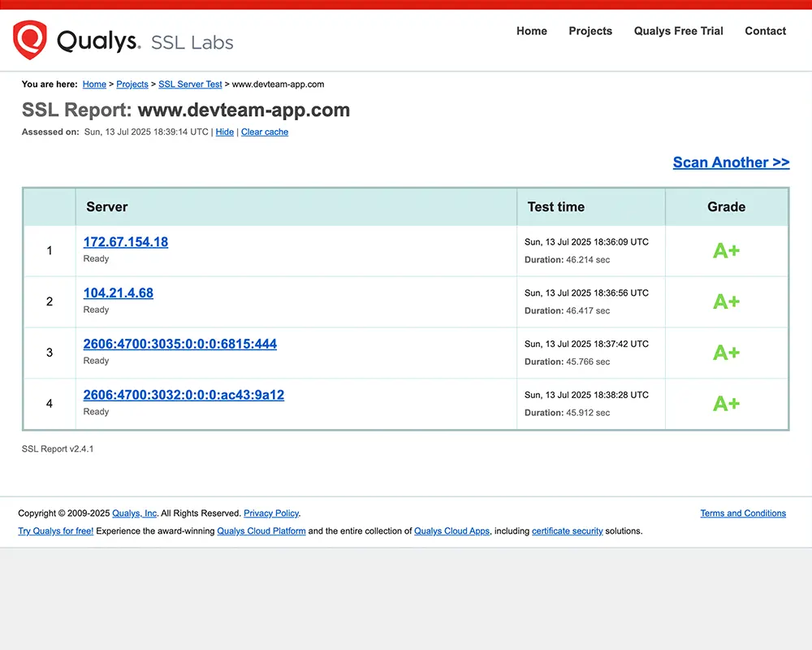The image size is (812, 650).
Task: Click test time 18:36:09 UTC
Action: [586, 242]
